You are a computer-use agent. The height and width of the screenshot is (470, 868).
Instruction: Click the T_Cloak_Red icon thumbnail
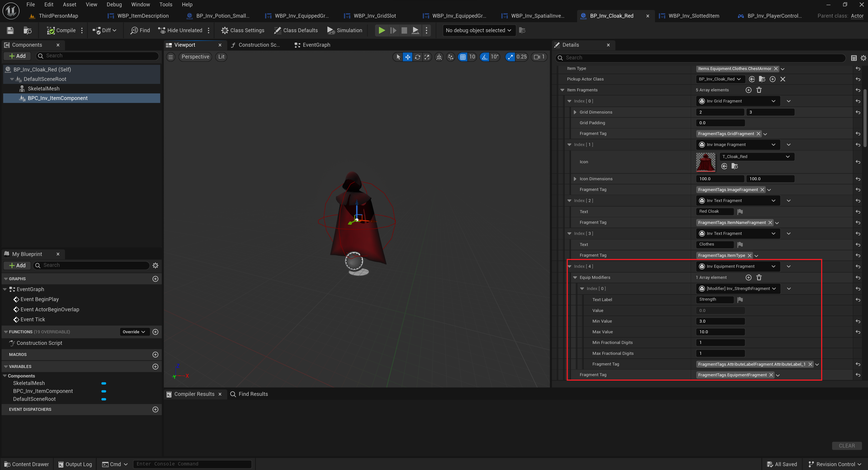705,162
